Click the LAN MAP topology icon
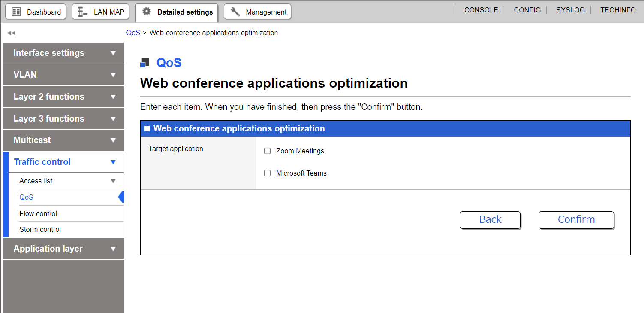This screenshot has height=313, width=644. point(83,12)
